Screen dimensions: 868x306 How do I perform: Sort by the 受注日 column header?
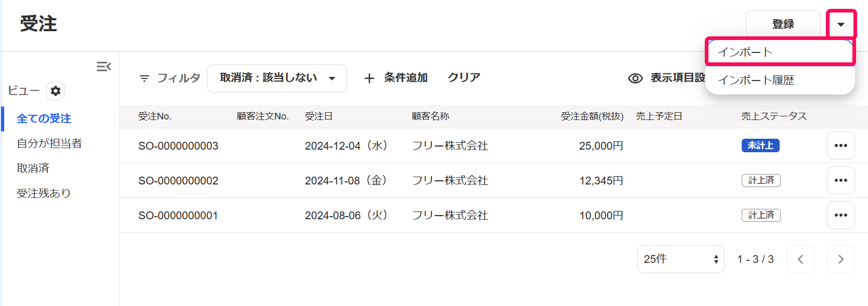click(319, 116)
